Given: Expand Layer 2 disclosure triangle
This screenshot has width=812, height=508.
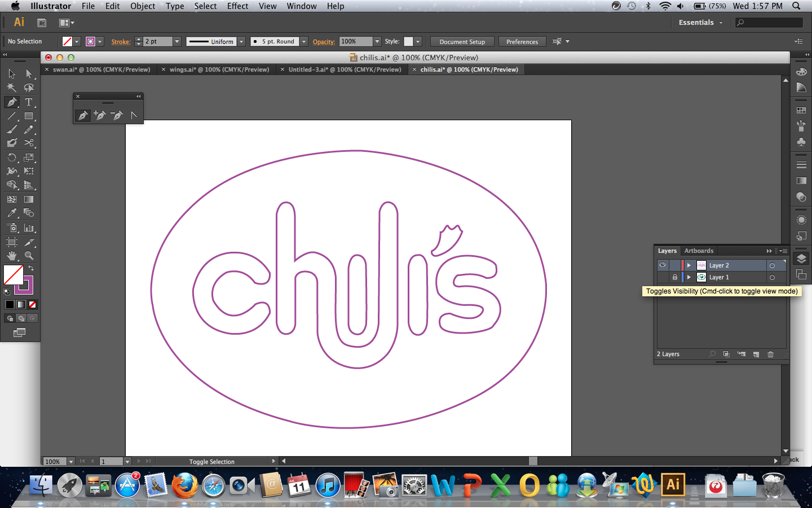Looking at the screenshot, I should [x=689, y=265].
